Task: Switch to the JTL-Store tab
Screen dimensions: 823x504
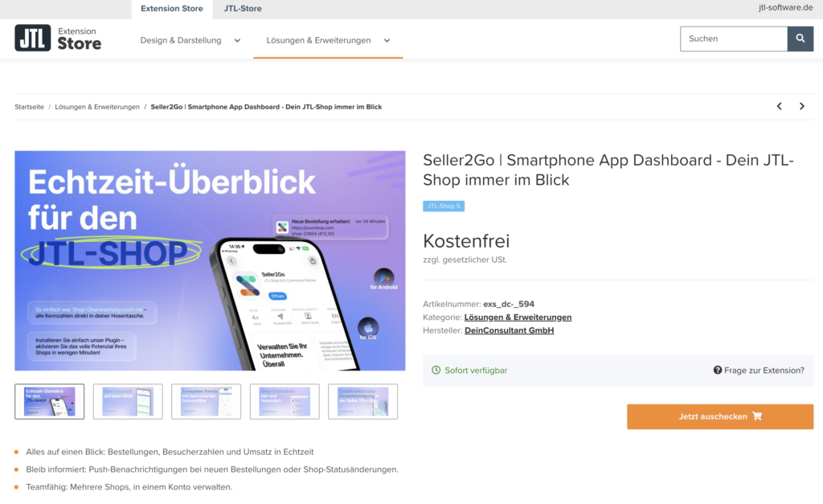Action: click(x=243, y=9)
